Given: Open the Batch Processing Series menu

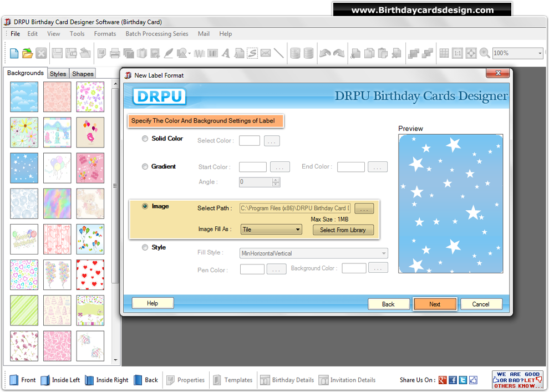Looking at the screenshot, I should pos(157,34).
